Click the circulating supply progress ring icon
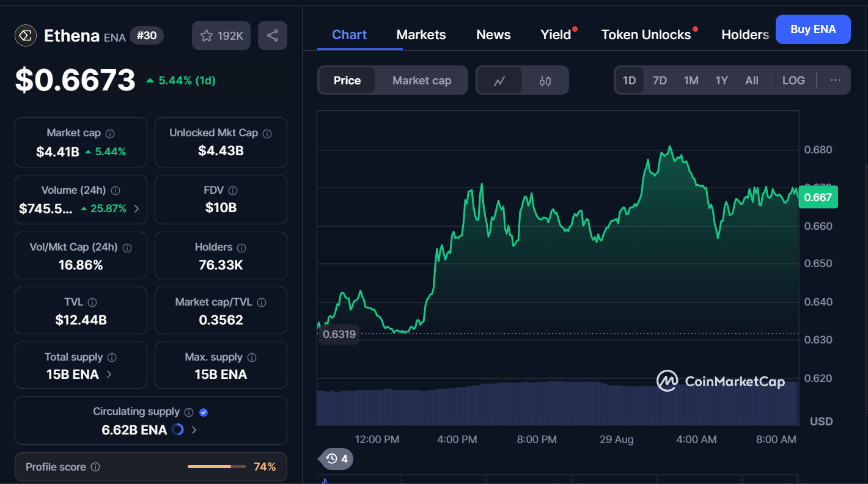 pos(178,430)
